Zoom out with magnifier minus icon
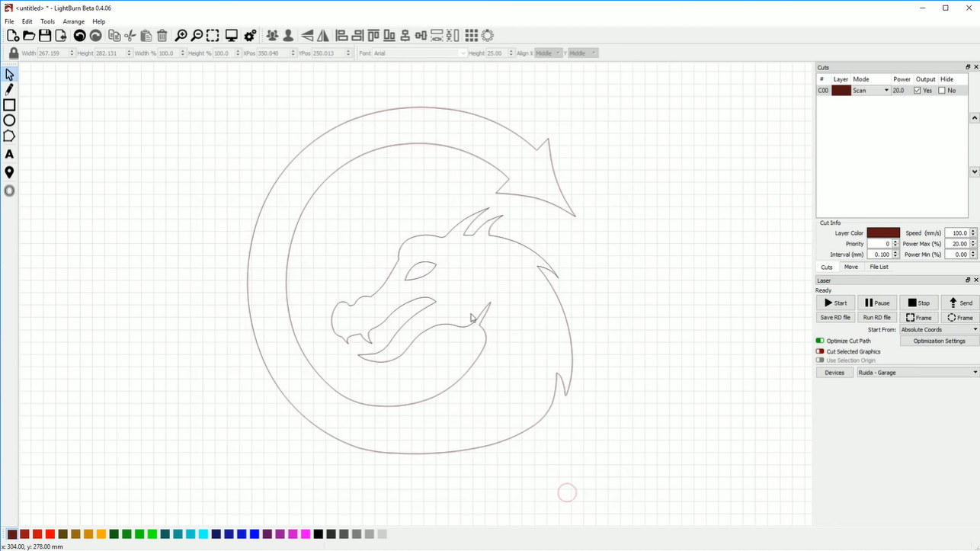The height and width of the screenshot is (551, 980). 197,36
